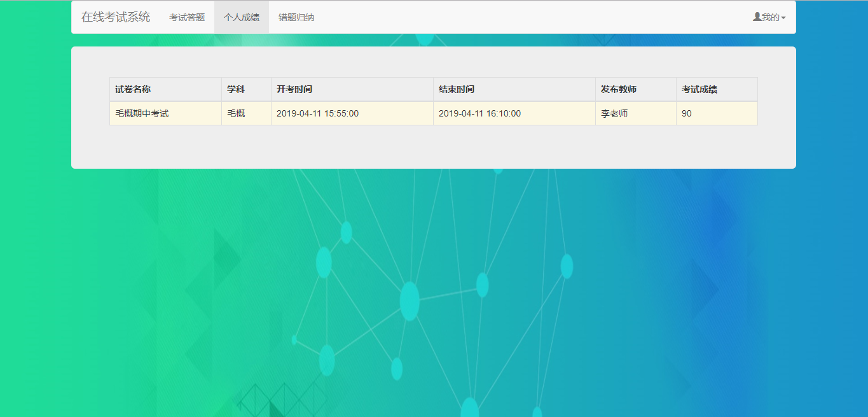Click the 李老师 teacher cell
The height and width of the screenshot is (417, 868).
636,113
